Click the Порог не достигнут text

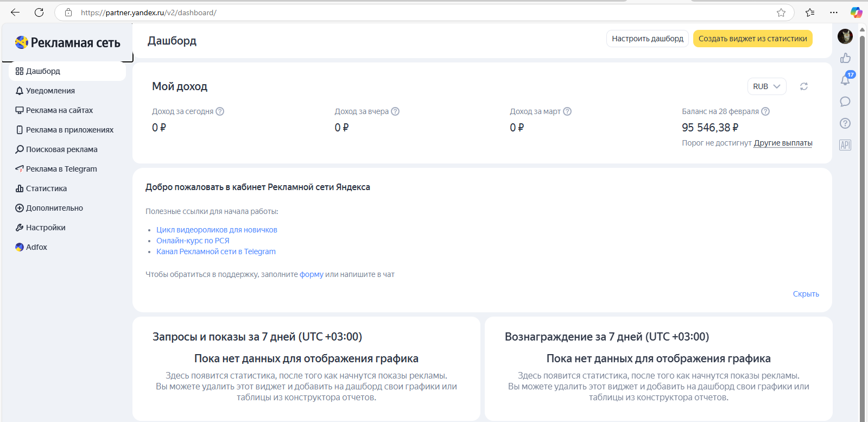coord(717,143)
